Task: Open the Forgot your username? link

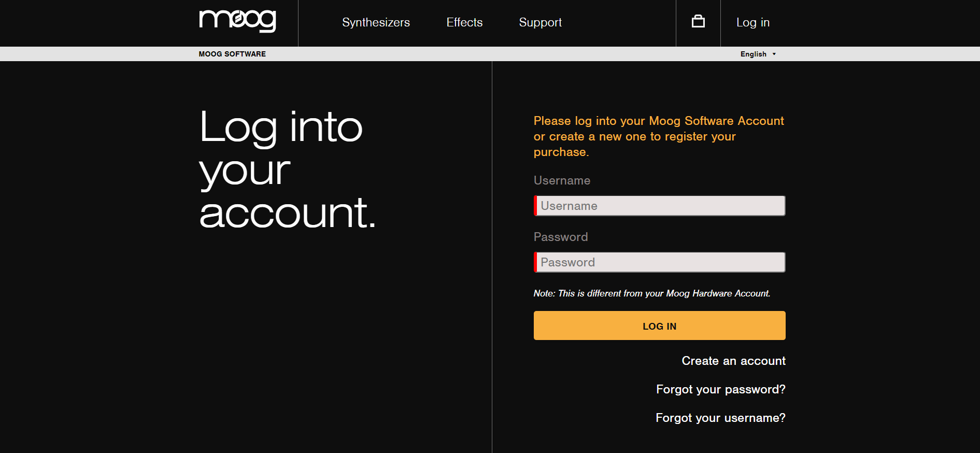Action: (x=720, y=418)
